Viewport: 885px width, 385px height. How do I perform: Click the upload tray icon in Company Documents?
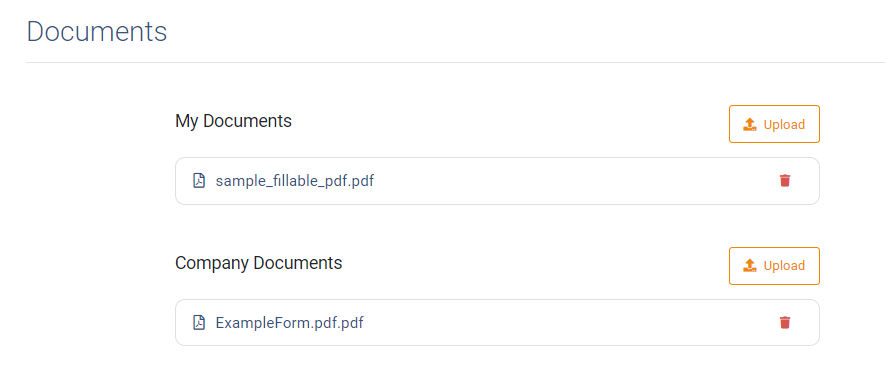[749, 265]
